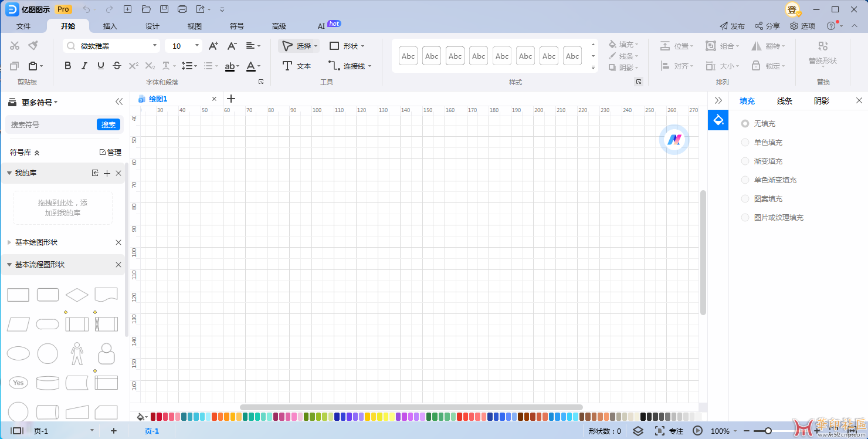Open Options (选项) settings

802,26
